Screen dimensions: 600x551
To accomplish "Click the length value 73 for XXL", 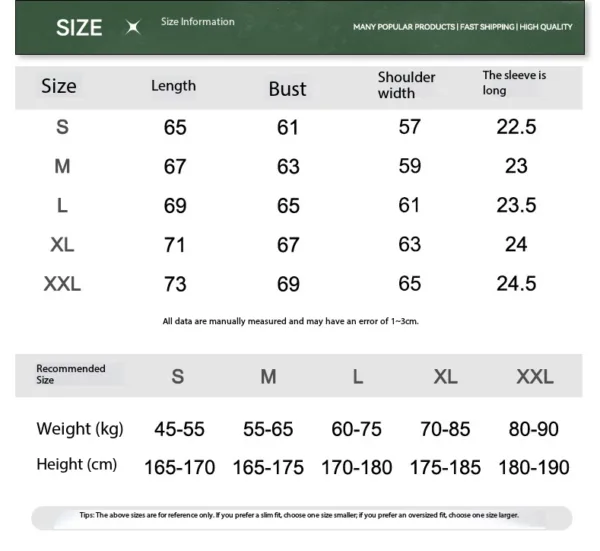I will pyautogui.click(x=175, y=285).
